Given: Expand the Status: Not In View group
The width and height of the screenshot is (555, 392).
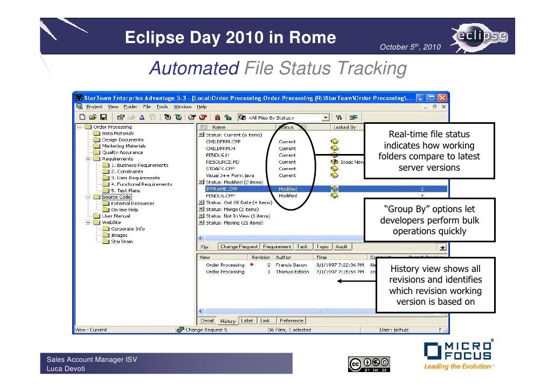Looking at the screenshot, I should (202, 216).
